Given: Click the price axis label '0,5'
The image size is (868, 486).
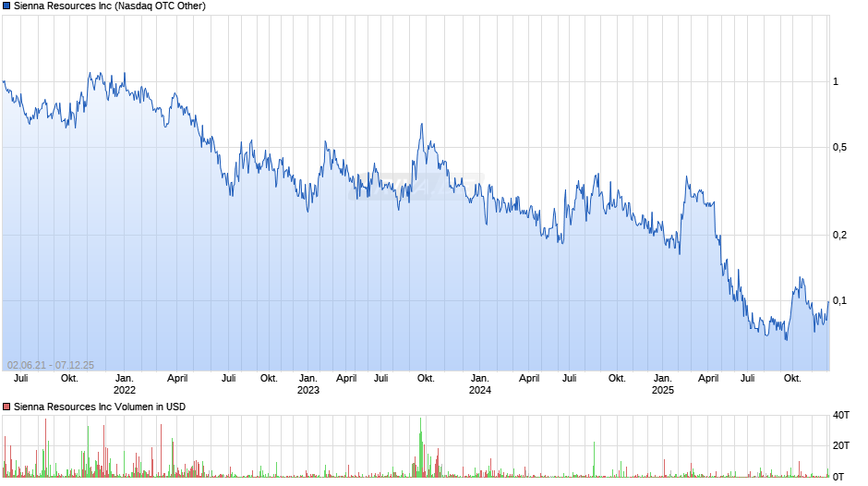Looking at the screenshot, I should pyautogui.click(x=839, y=148).
